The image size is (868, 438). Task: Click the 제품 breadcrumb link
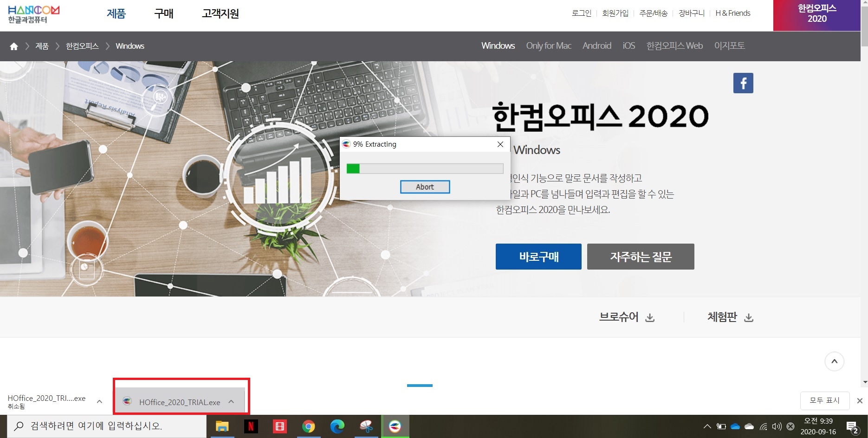click(42, 46)
